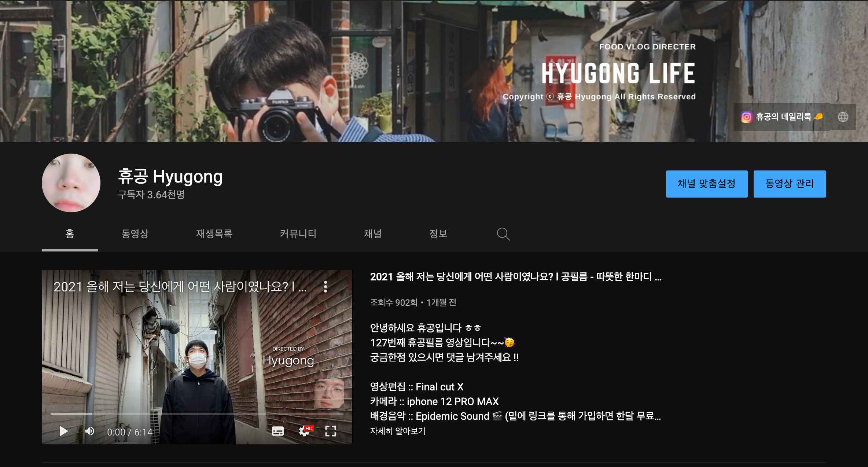
Task: Go to the 커뮤니티 tab
Action: (x=298, y=233)
